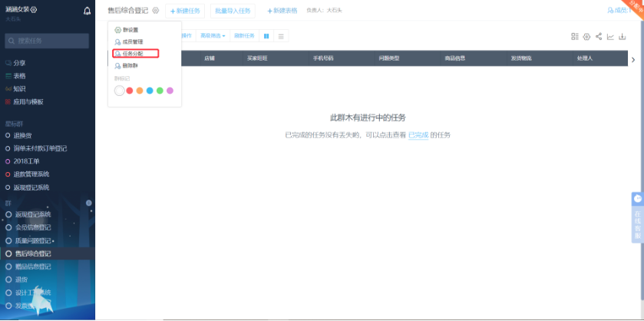Click the 批量导入任务 button

pyautogui.click(x=233, y=11)
